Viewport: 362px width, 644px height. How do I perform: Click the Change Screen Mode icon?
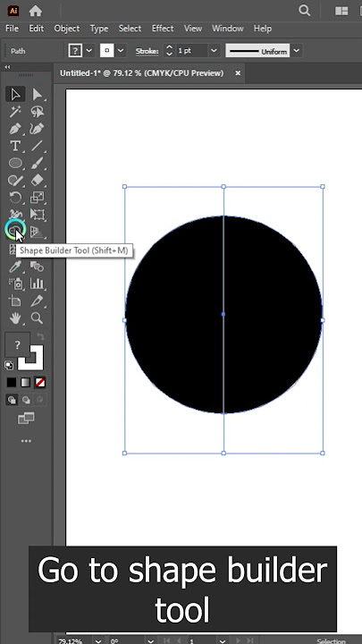point(26,419)
